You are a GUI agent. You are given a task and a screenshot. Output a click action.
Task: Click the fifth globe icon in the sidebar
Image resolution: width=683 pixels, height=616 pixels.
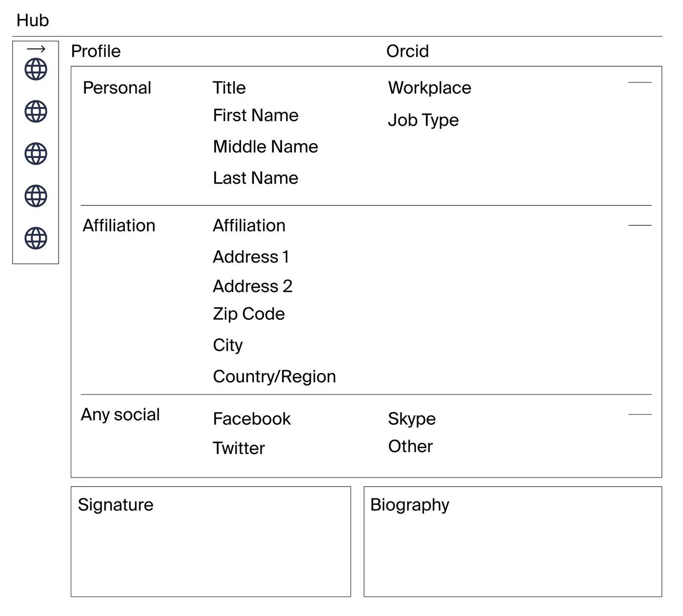pyautogui.click(x=36, y=238)
